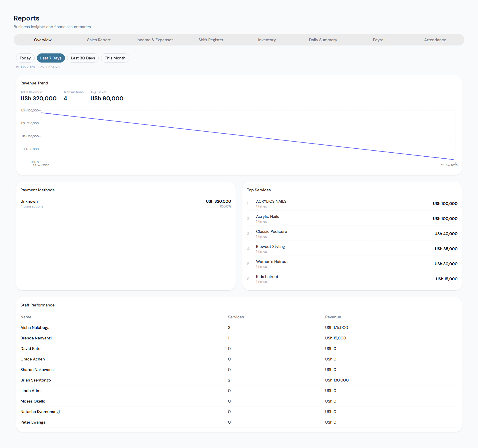Switch to the Payroll tab
The image size is (478, 448).
click(x=379, y=40)
